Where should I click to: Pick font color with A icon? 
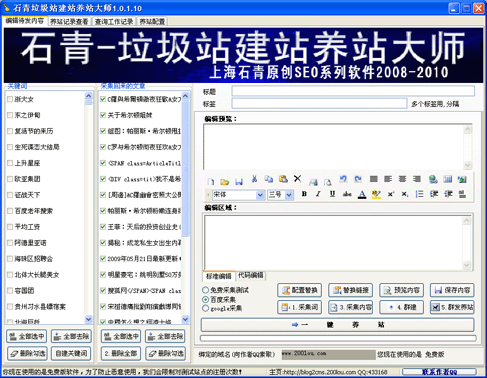362,194
